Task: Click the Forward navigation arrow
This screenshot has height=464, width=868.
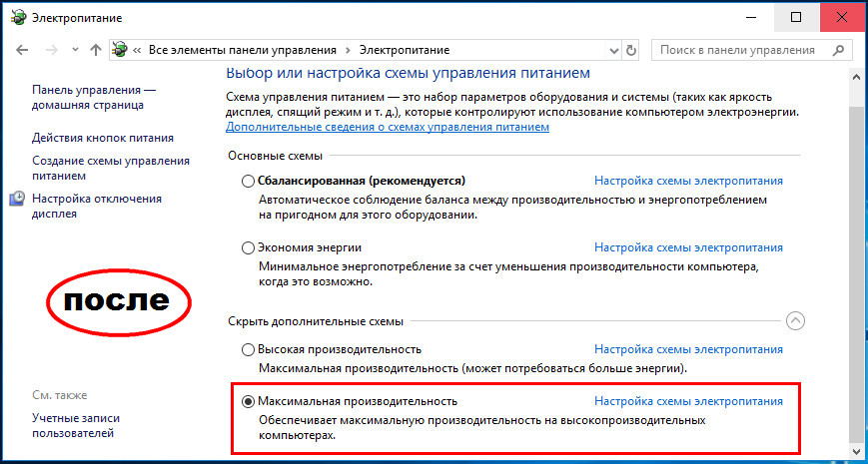Action: [x=52, y=50]
